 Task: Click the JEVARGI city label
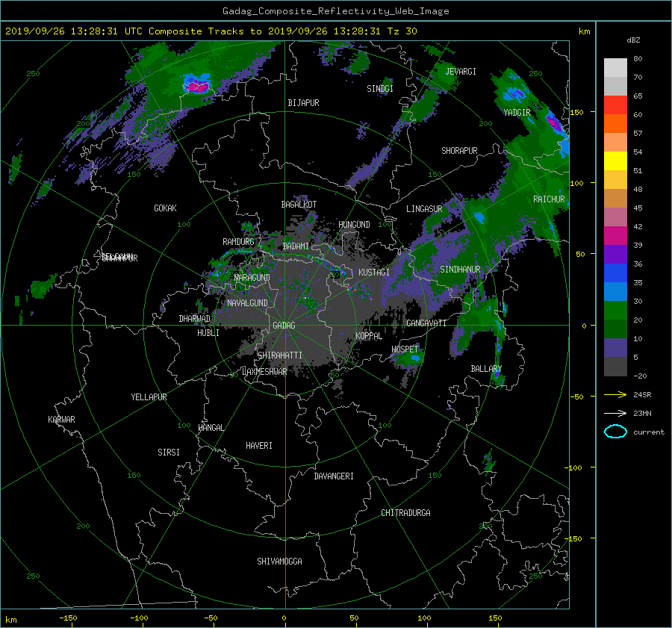(x=461, y=72)
